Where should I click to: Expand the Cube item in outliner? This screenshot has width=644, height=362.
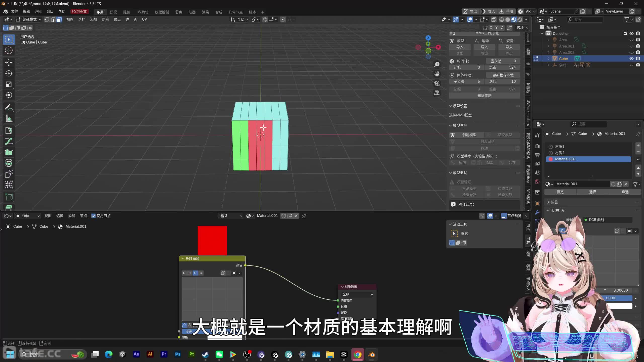548,59
